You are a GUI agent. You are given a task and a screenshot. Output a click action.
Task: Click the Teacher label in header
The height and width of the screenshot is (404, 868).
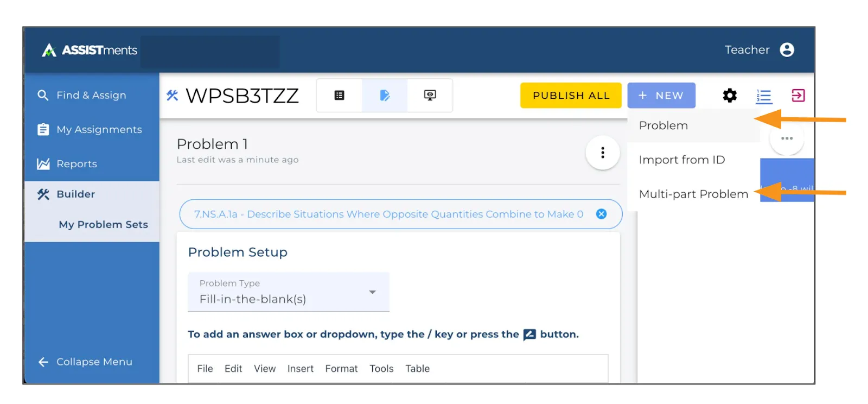747,50
